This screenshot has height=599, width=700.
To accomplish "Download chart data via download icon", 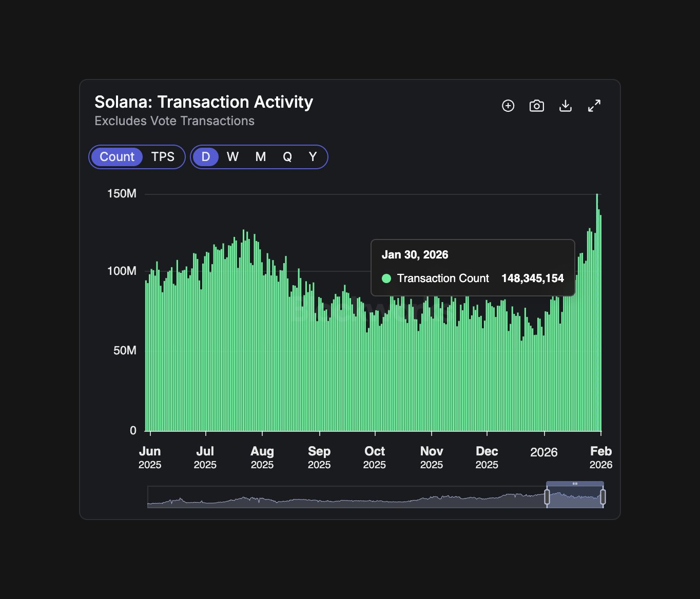I will point(566,106).
